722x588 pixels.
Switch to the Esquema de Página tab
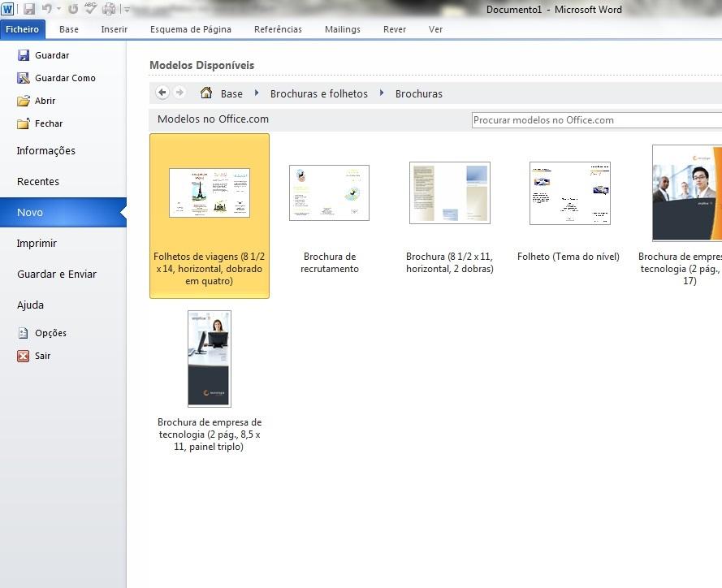[190, 29]
